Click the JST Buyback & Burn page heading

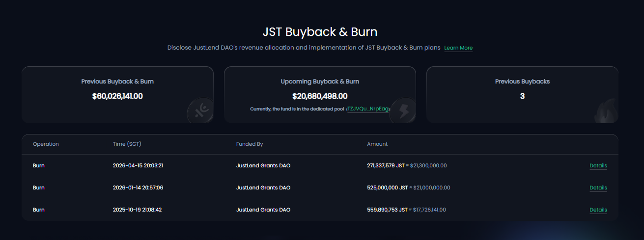[x=320, y=32]
